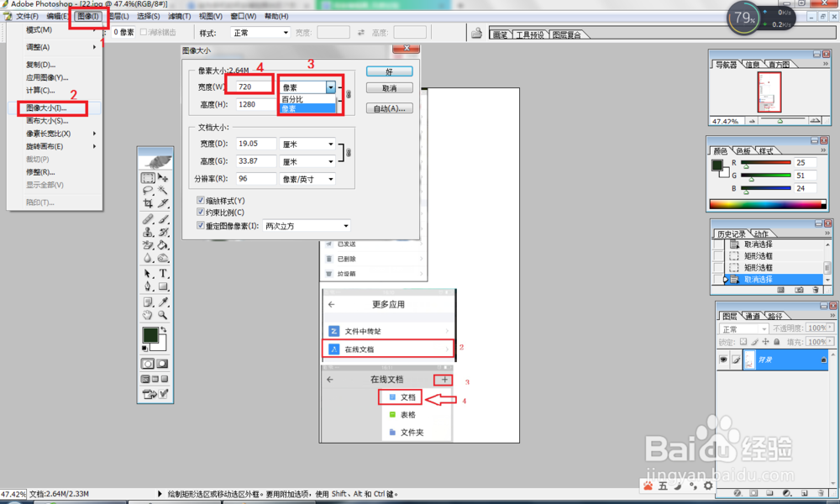Create new snapshot in History panel
This screenshot has width=840, height=504.
tap(800, 290)
